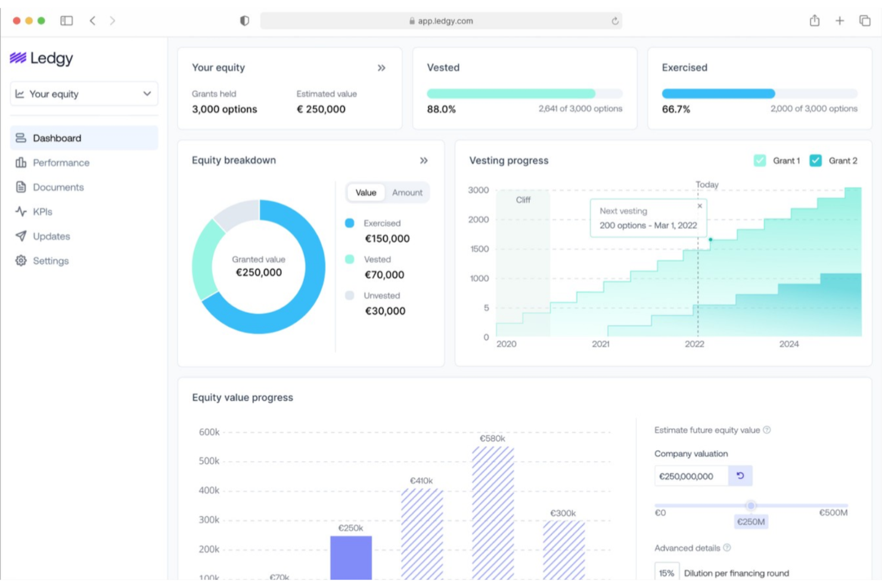Viewport: 882px width, 588px height.
Task: Click the Advanced details help icon
Action: coord(727,548)
